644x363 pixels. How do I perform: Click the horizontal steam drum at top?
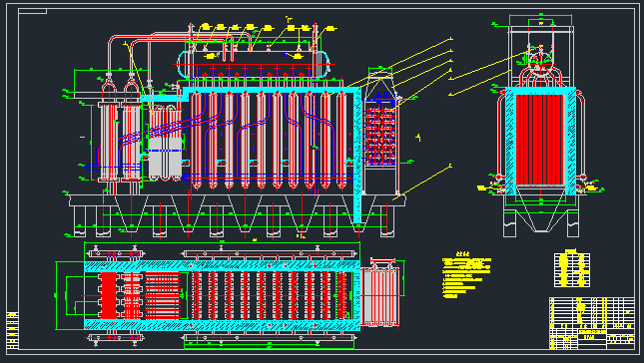point(254,64)
